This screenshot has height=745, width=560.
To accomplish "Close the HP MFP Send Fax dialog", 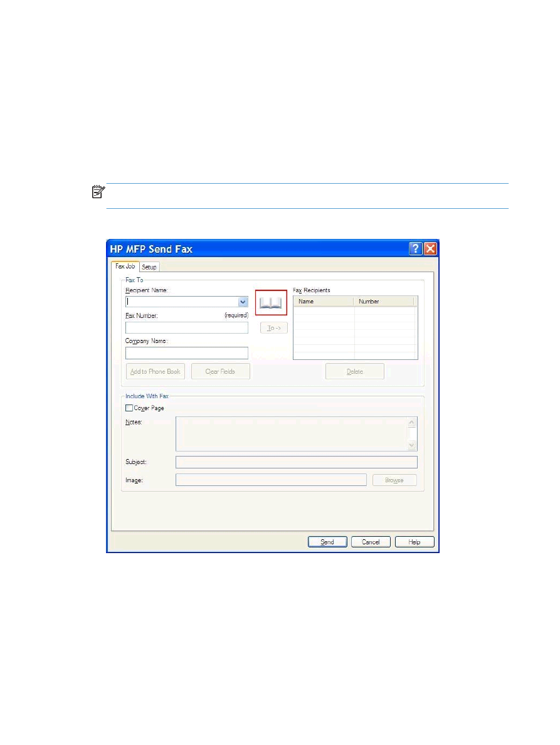I will 430,248.
